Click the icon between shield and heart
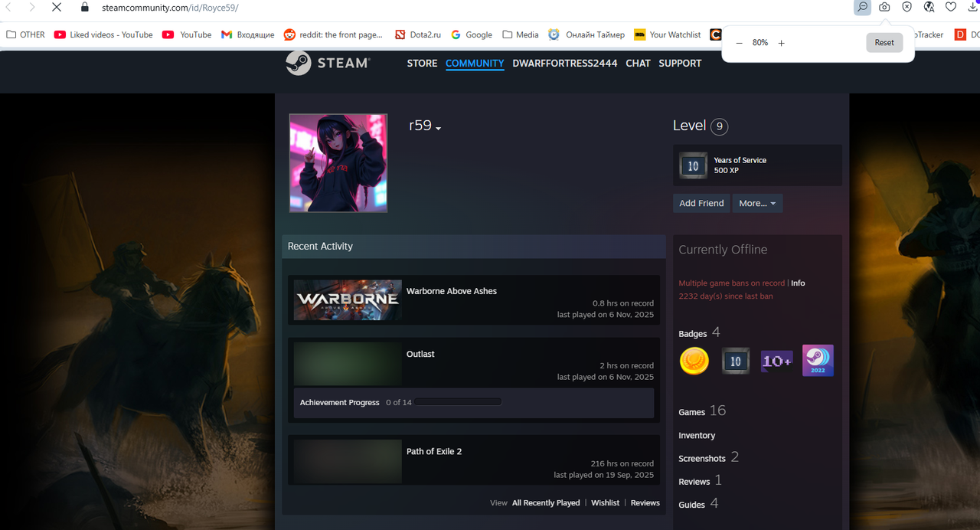Viewport: 980px width, 530px height. tap(929, 7)
